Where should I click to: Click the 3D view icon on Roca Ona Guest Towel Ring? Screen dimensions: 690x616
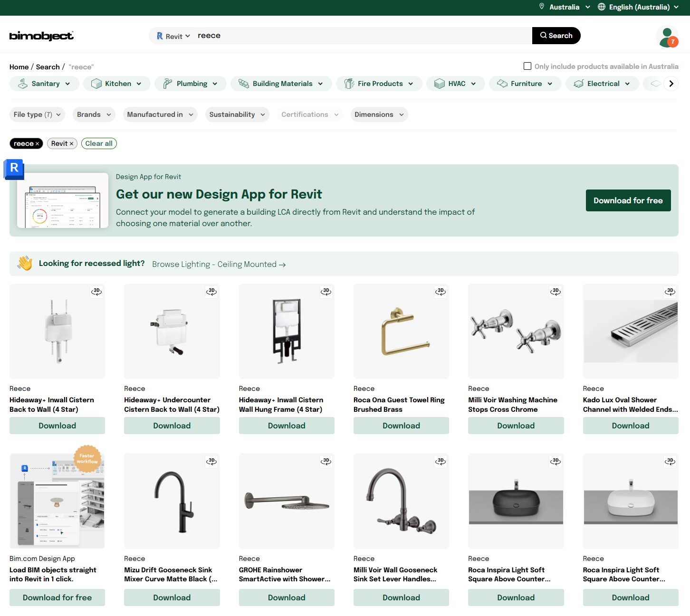(x=441, y=292)
